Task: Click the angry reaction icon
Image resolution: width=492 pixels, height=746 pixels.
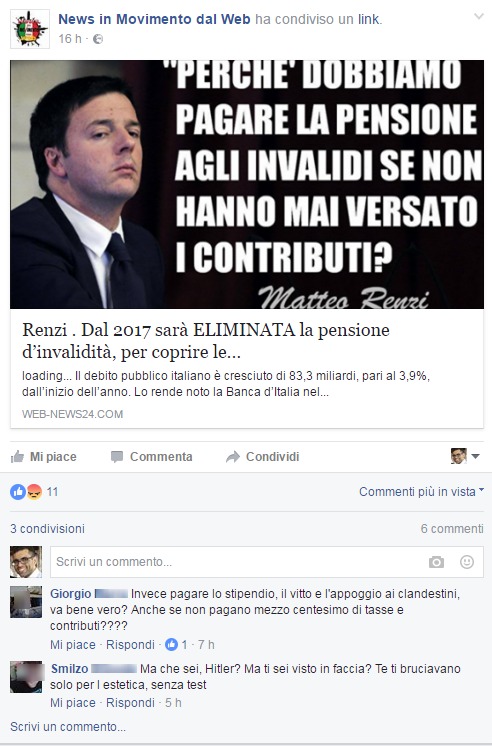Action: pyautogui.click(x=34, y=491)
